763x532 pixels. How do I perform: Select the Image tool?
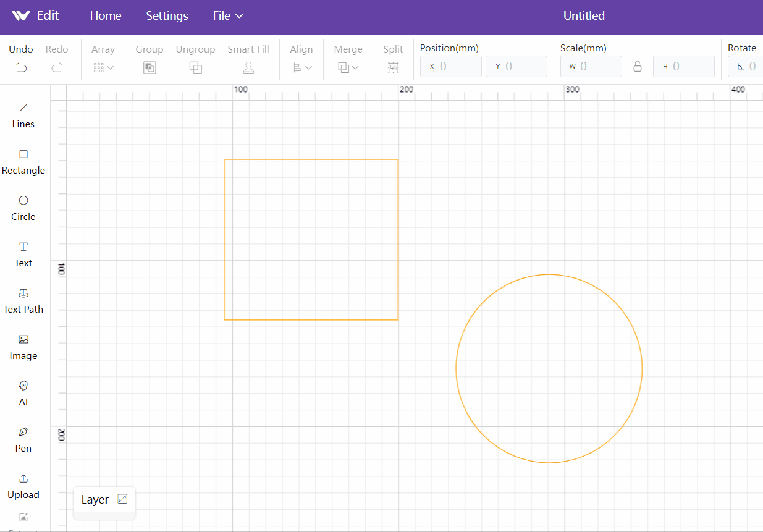tap(23, 347)
